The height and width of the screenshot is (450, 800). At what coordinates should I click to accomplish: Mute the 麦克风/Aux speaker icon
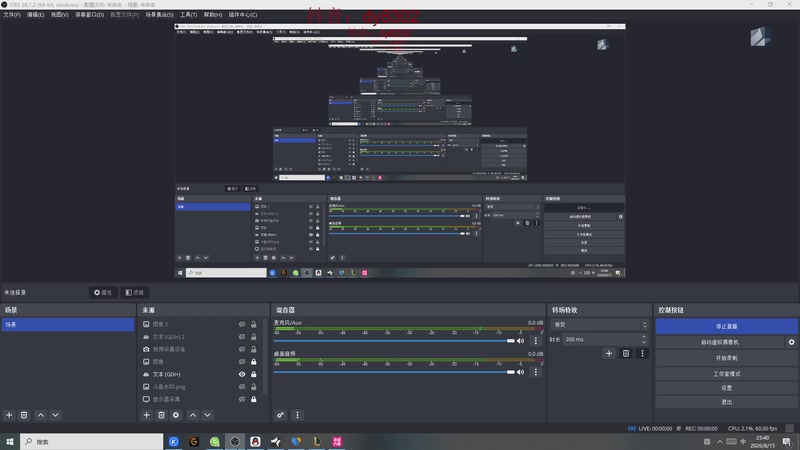[x=520, y=341]
